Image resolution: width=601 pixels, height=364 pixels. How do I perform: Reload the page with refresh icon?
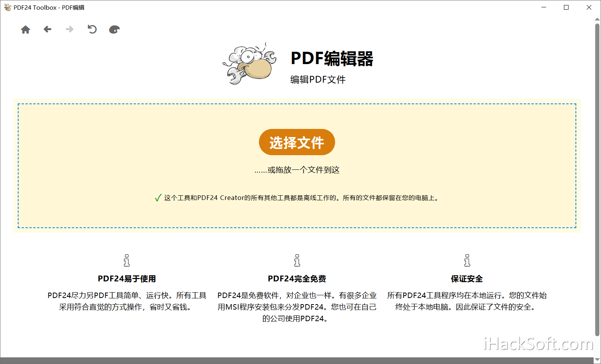[92, 29]
